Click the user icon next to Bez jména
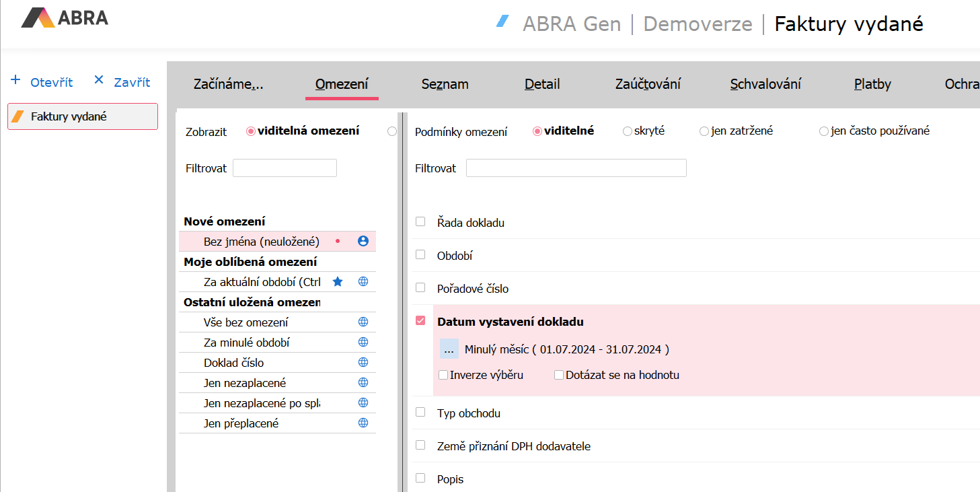980x492 pixels. 363,241
